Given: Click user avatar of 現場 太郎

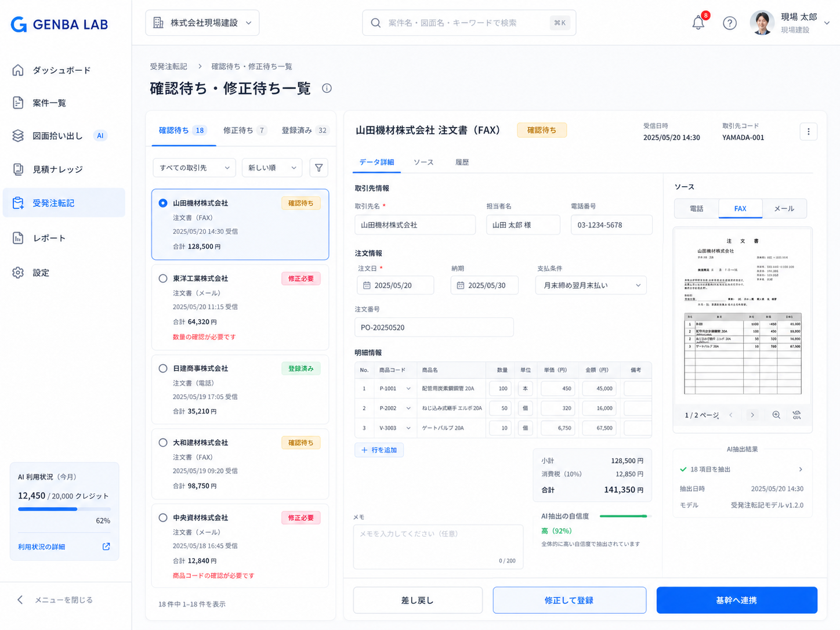Looking at the screenshot, I should 762,23.
